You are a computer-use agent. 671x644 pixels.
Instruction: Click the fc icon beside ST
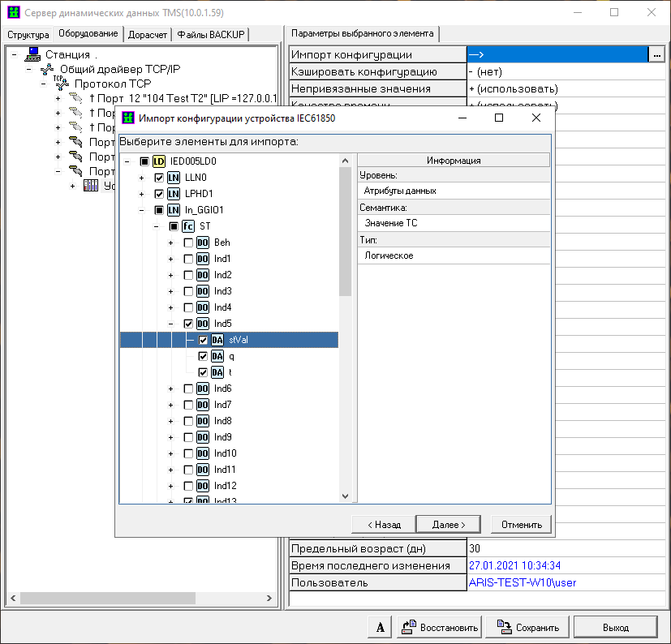[x=187, y=226]
